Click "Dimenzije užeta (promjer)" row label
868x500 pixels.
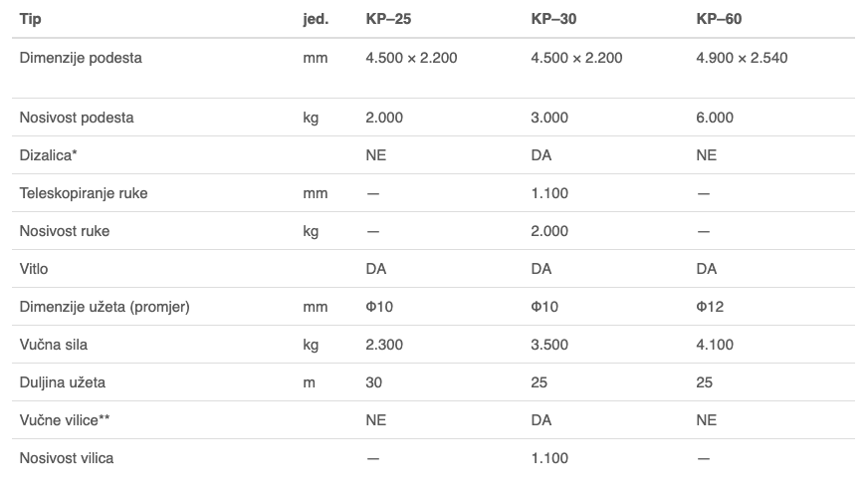pos(105,307)
